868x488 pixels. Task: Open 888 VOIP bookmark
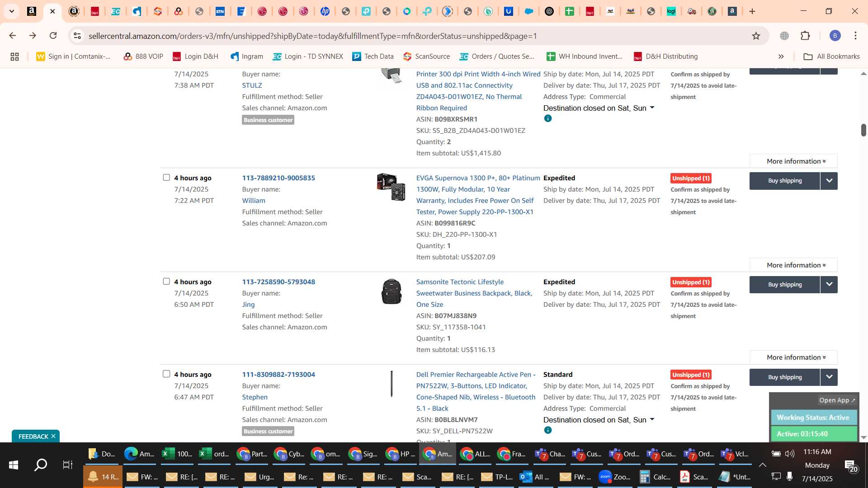click(143, 56)
